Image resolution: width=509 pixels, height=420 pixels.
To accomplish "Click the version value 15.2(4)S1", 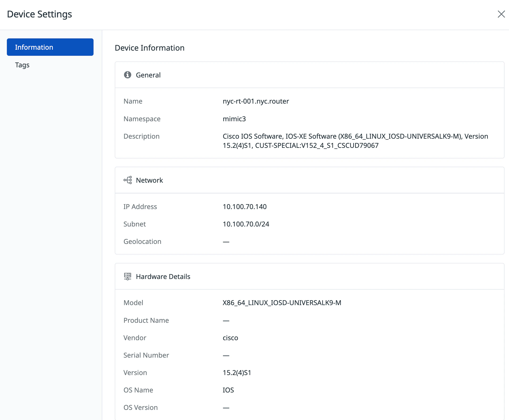I will pyautogui.click(x=237, y=373).
